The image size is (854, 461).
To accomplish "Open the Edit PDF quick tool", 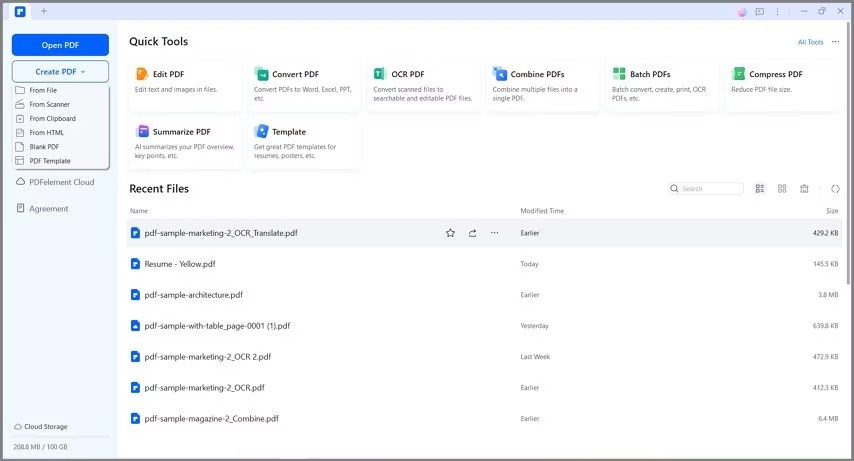I will pos(185,86).
